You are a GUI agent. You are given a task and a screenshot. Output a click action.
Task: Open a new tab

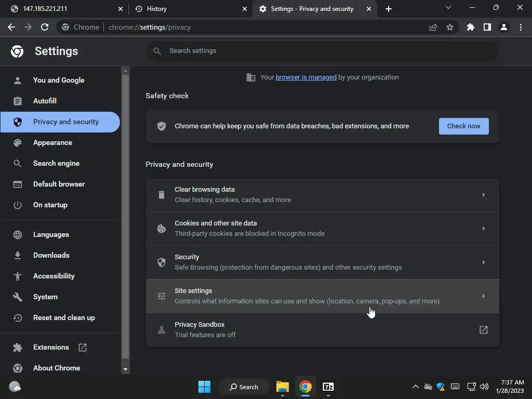coord(389,9)
